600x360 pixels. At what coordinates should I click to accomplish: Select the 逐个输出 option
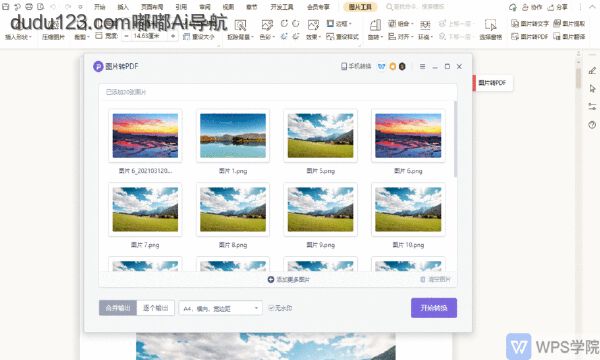click(x=155, y=308)
